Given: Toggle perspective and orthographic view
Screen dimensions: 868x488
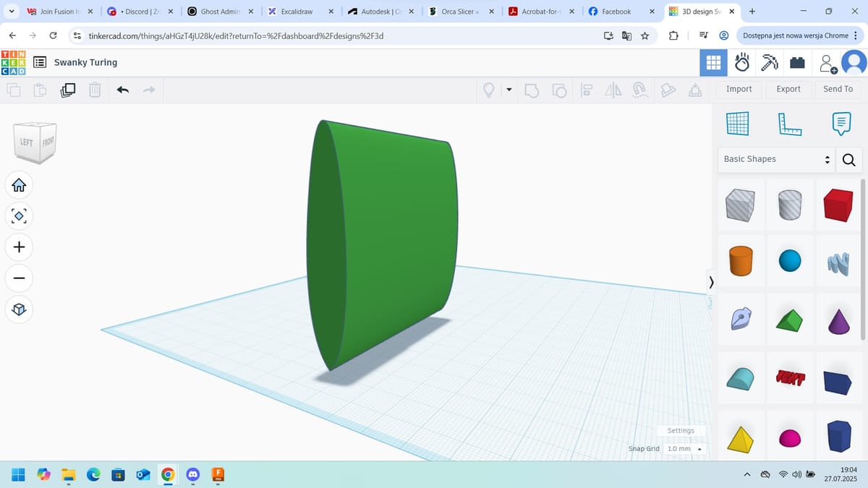Looking at the screenshot, I should [19, 309].
